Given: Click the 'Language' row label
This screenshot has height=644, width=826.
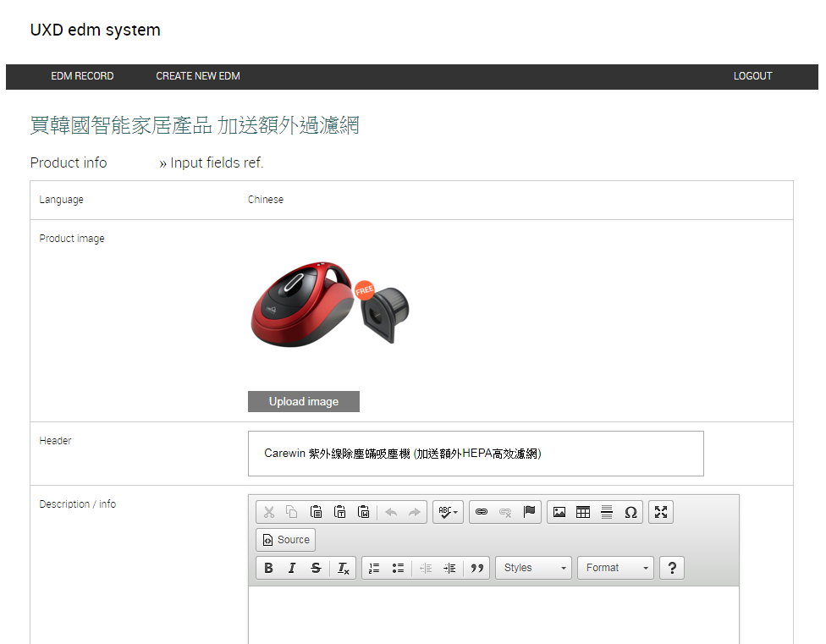Looking at the screenshot, I should 61,200.
